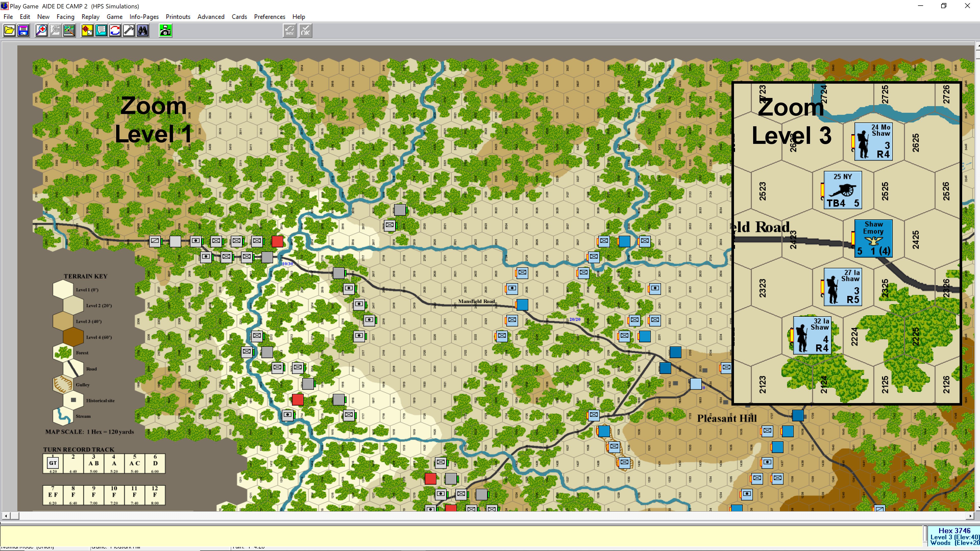
Task: Click the map paintbrush toolbar icon
Action: click(x=69, y=30)
